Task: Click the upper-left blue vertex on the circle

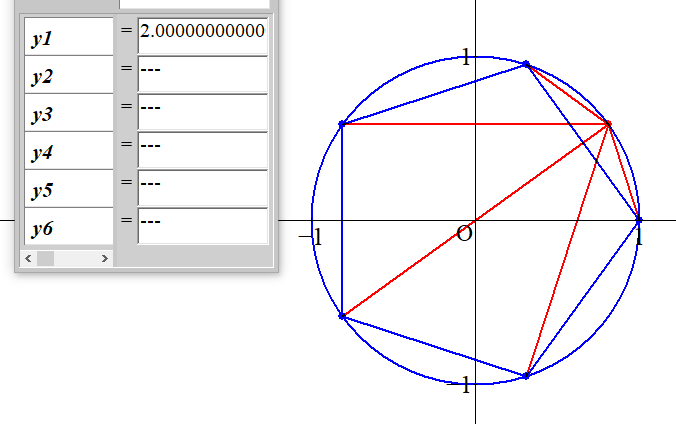Action: [x=342, y=124]
